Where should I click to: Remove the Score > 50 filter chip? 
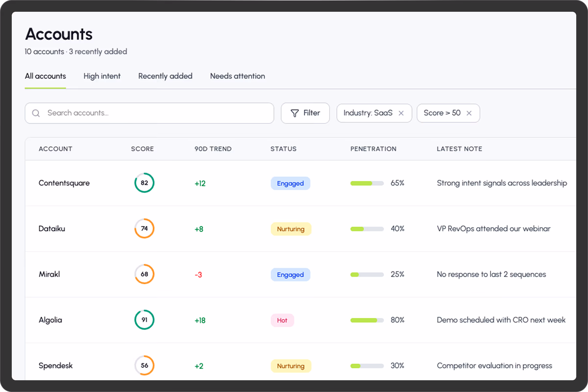(469, 113)
